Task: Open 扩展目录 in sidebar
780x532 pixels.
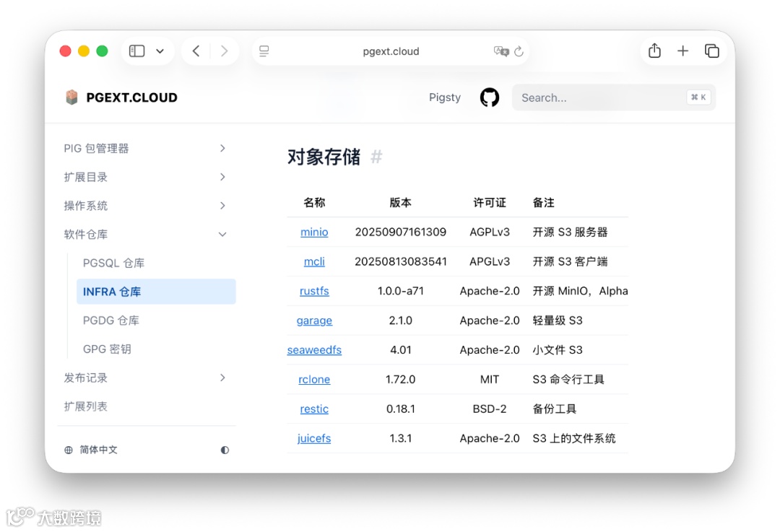Action: coord(85,177)
